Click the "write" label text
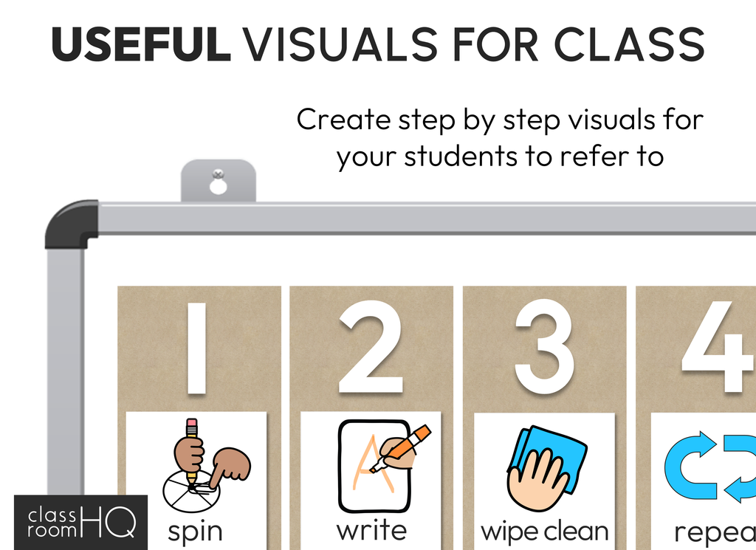 (x=371, y=530)
